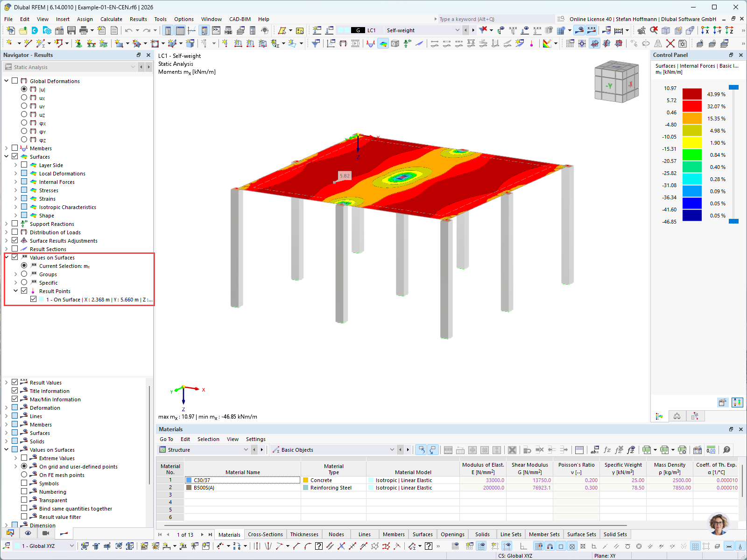The image size is (747, 560).
Task: Check the Support Reactions checkbox
Action: tap(15, 224)
